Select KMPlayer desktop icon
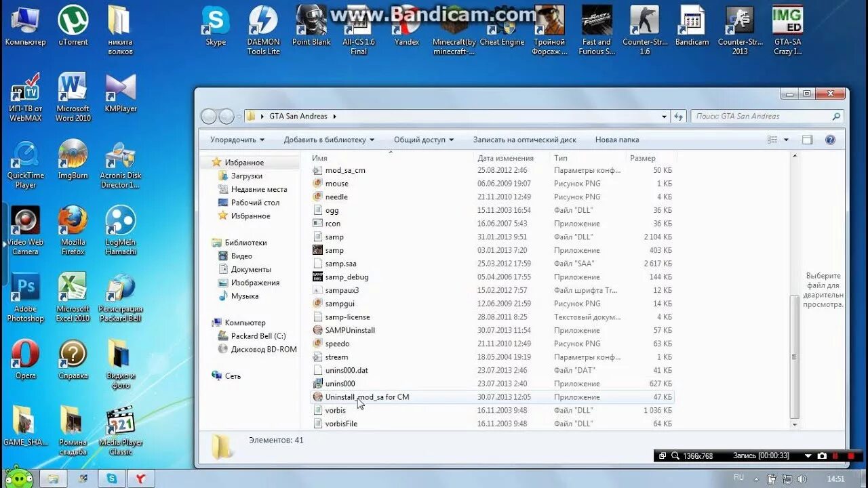Image resolution: width=868 pixels, height=488 pixels. [121, 93]
